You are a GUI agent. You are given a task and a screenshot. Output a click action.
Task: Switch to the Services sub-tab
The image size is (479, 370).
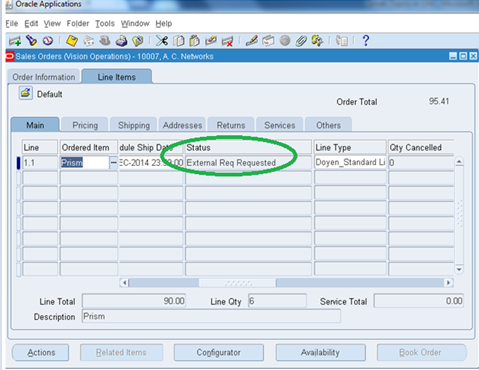(280, 125)
